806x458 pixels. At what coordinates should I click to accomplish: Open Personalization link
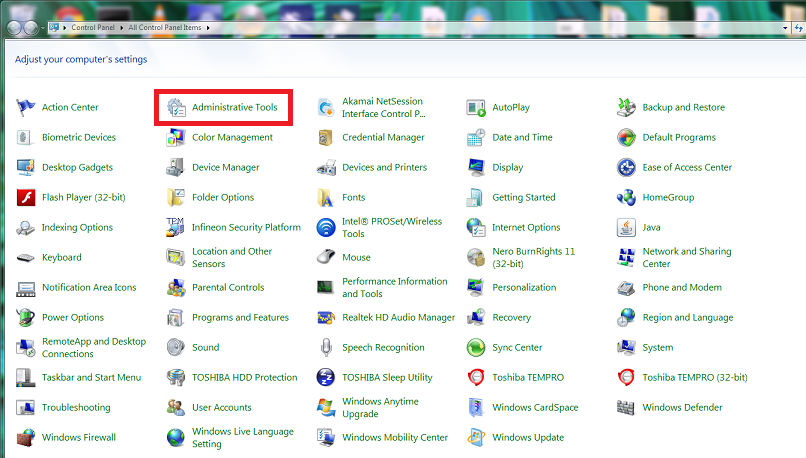(x=524, y=287)
